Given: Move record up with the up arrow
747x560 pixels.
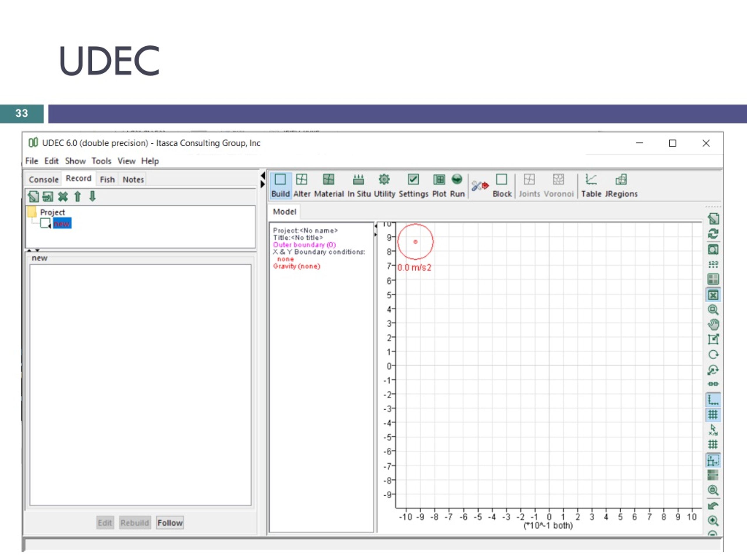Looking at the screenshot, I should 77,197.
